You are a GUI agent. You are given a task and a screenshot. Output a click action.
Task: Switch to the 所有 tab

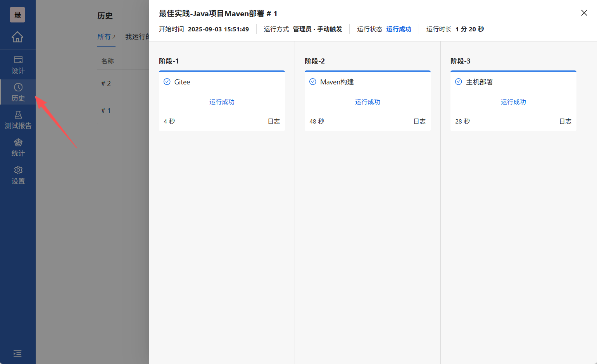107,37
